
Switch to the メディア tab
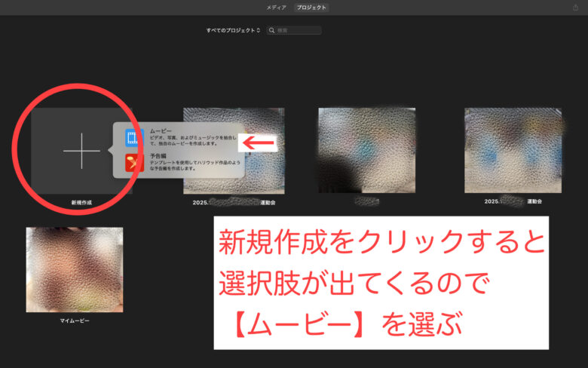pos(276,8)
